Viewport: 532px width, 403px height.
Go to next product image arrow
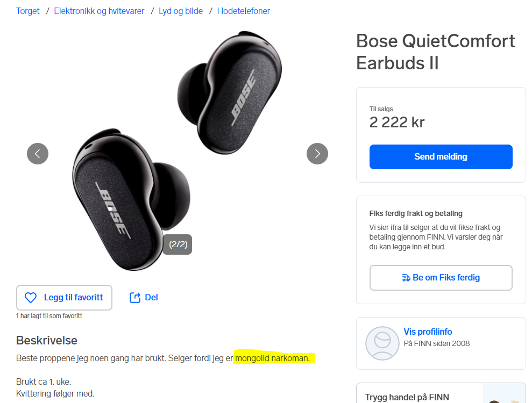tap(317, 154)
